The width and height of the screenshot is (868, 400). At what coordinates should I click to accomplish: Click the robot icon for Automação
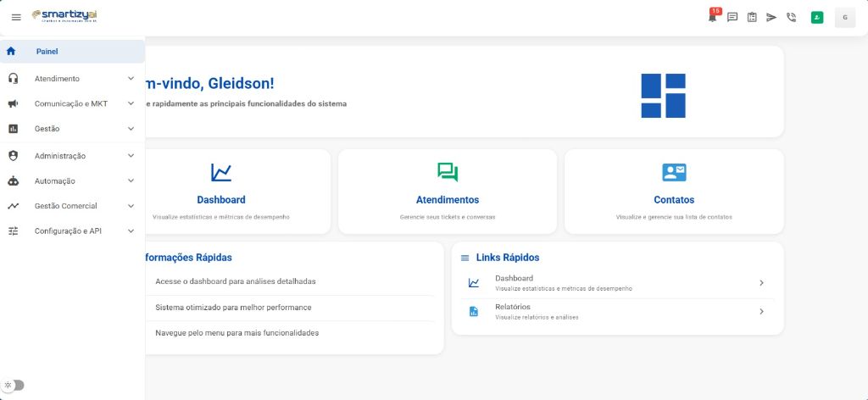(14, 181)
